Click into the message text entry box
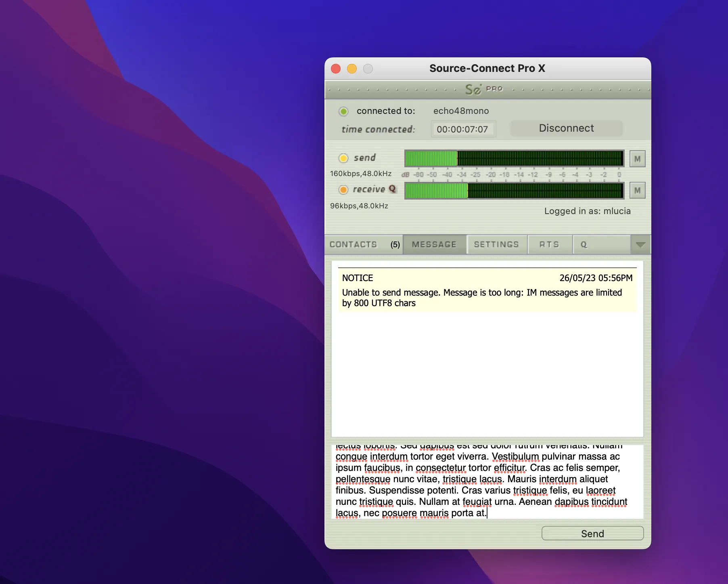The width and height of the screenshot is (728, 584). pos(487,482)
